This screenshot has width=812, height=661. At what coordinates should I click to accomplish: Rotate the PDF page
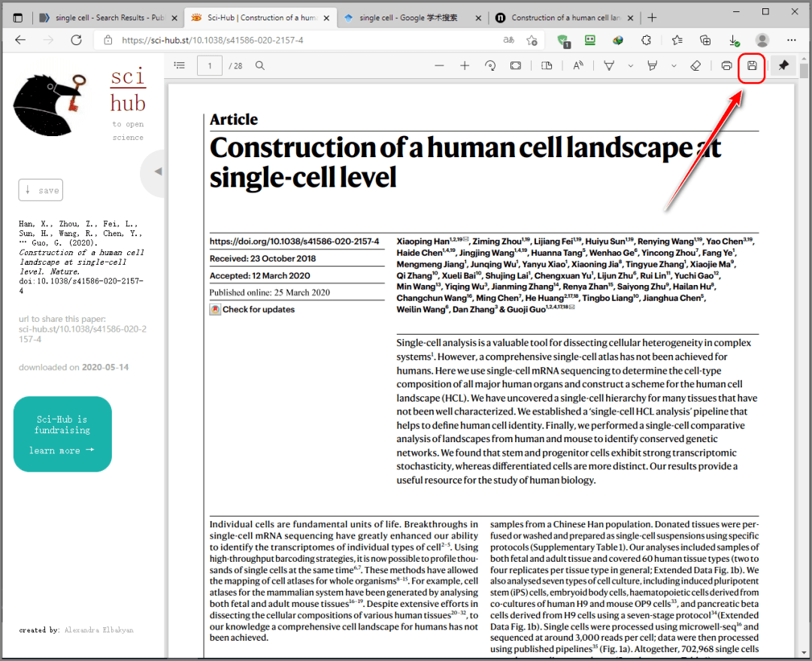click(489, 65)
